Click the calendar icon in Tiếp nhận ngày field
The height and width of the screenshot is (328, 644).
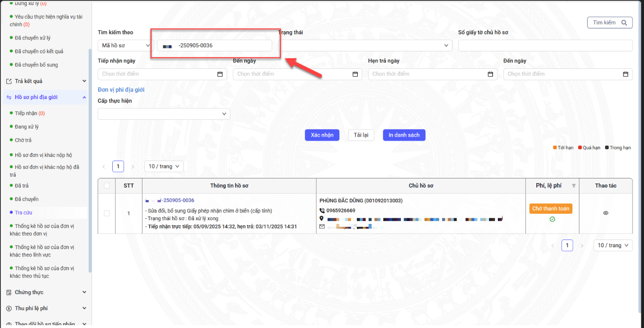pos(220,74)
